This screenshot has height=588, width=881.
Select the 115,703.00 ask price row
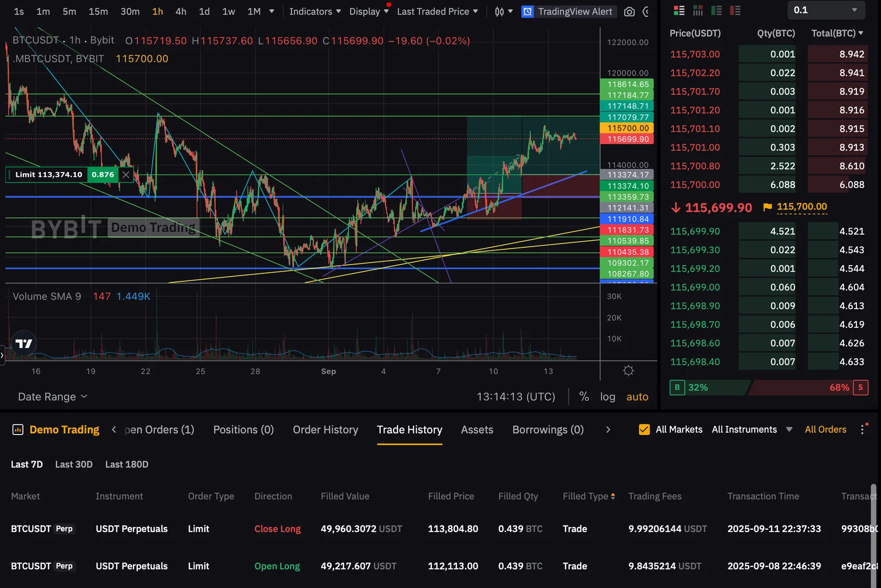pos(768,54)
